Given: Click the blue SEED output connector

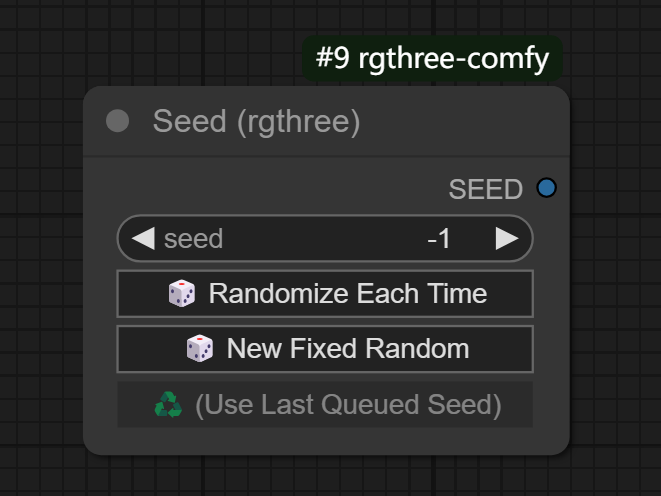Looking at the screenshot, I should click(546, 188).
